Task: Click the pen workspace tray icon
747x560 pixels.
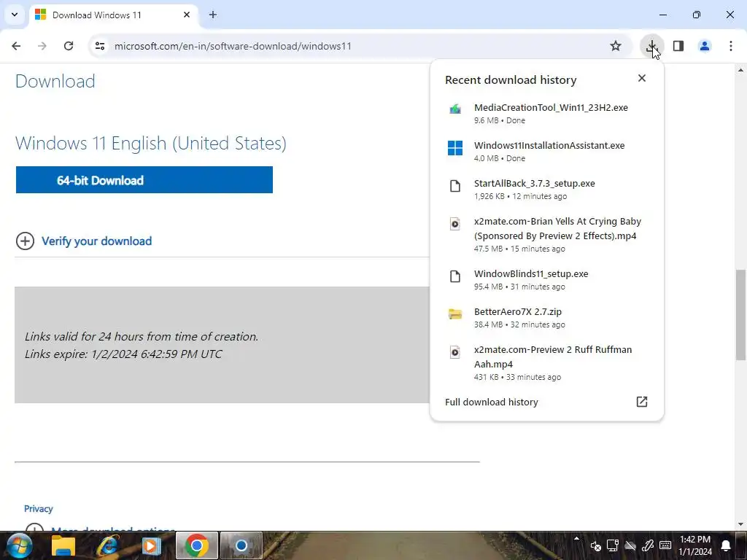Action: (x=648, y=545)
